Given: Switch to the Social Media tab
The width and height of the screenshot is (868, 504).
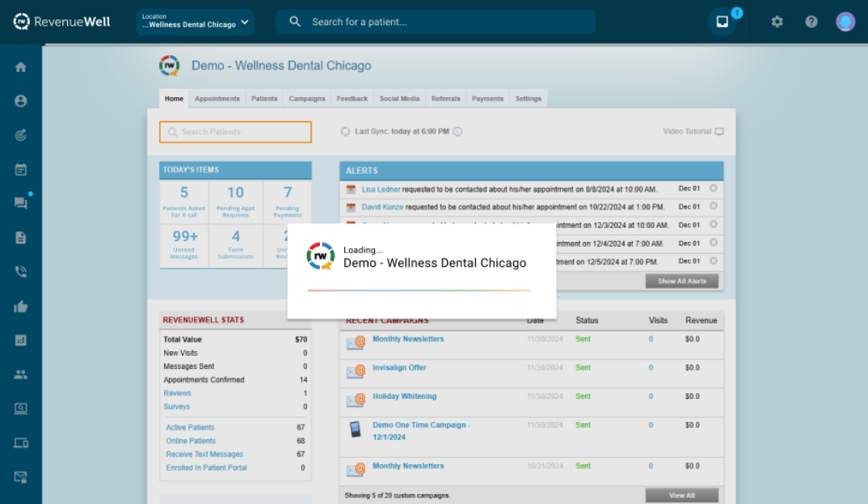Looking at the screenshot, I should coord(400,99).
